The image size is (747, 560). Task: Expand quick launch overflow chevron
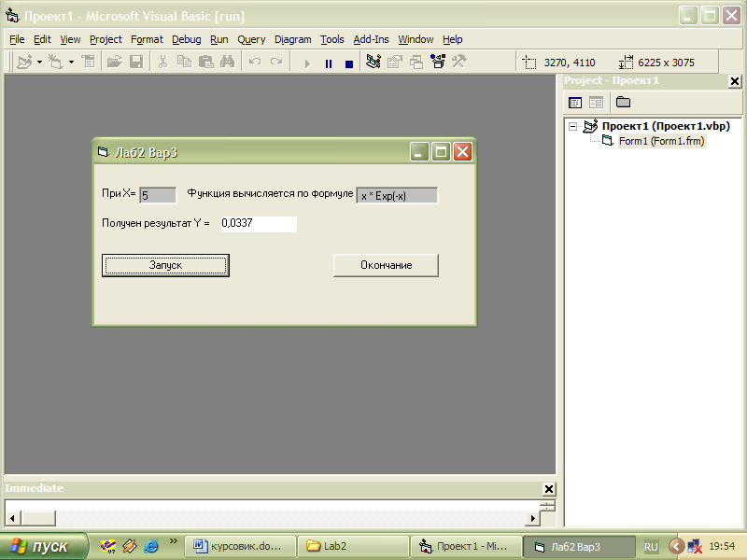(174, 541)
